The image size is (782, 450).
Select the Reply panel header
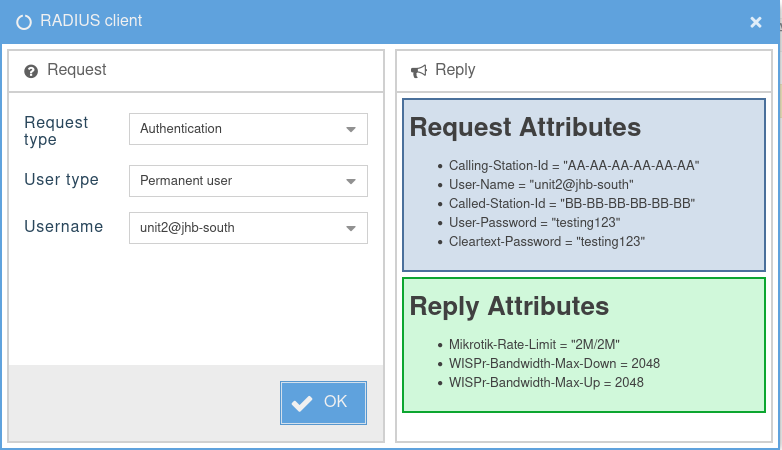pyautogui.click(x=585, y=71)
